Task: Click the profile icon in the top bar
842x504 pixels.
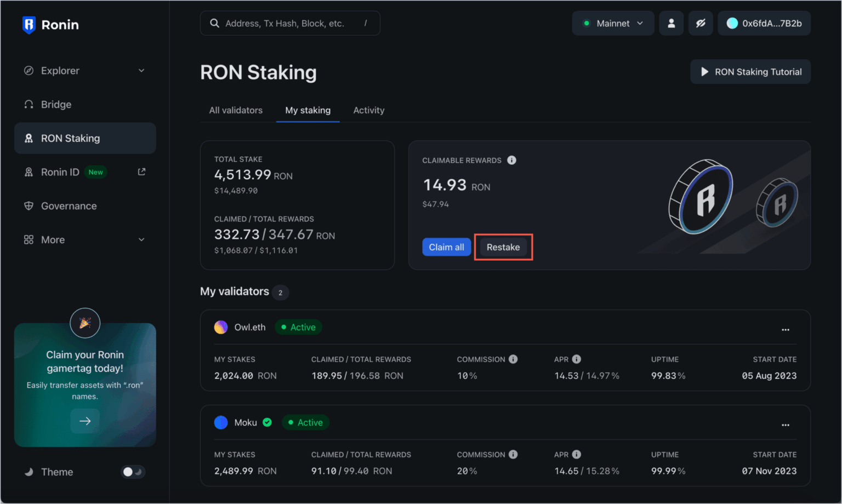Action: (672, 23)
